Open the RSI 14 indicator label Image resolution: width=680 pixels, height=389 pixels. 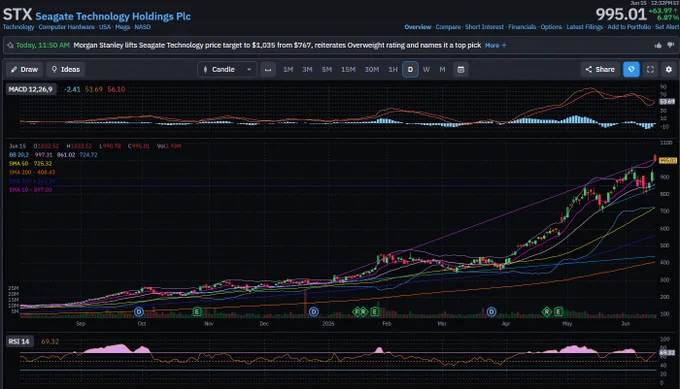[19, 342]
